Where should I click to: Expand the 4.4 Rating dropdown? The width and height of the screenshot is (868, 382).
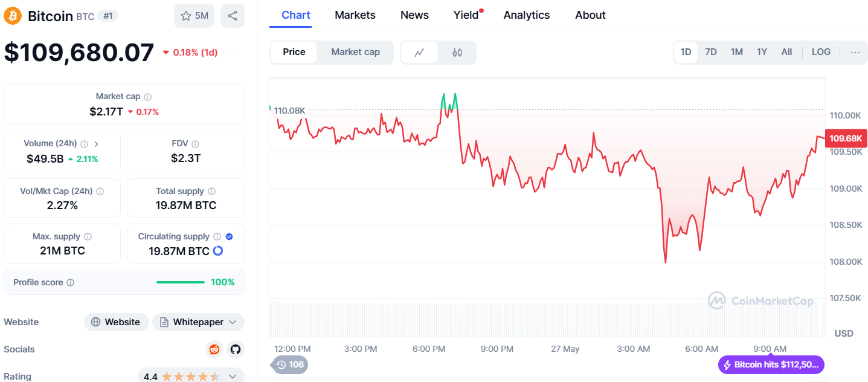click(x=191, y=376)
